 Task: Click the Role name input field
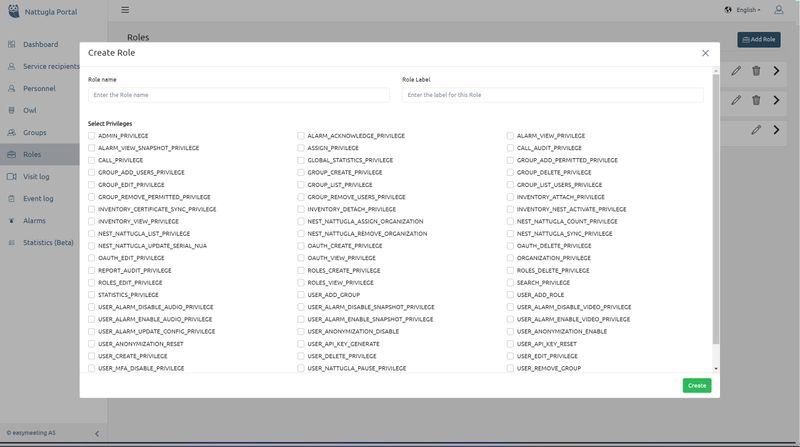(238, 95)
